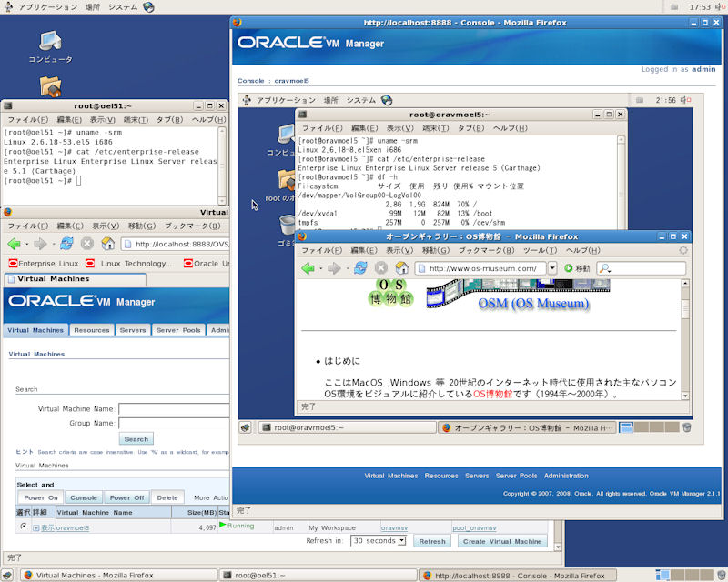728x582 pixels.
Task: Open trash icon in guest taskbar
Action: tap(687, 427)
